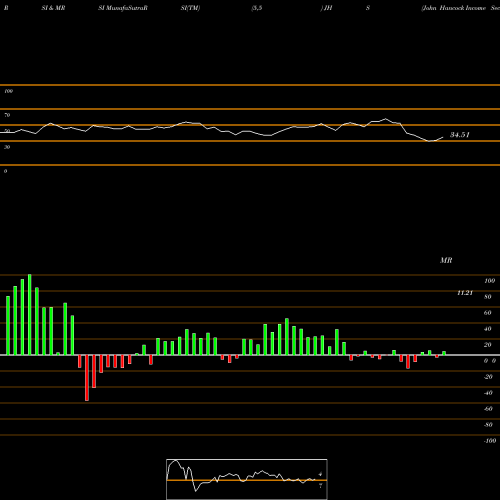Viewport: 500px width, 500px height.
Task: Click the 'John Hancock Income' title text
Action: tap(454, 8)
